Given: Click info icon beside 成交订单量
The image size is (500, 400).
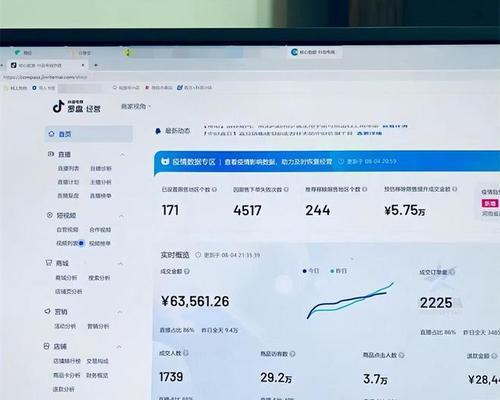Looking at the screenshot, I should click(x=452, y=272).
